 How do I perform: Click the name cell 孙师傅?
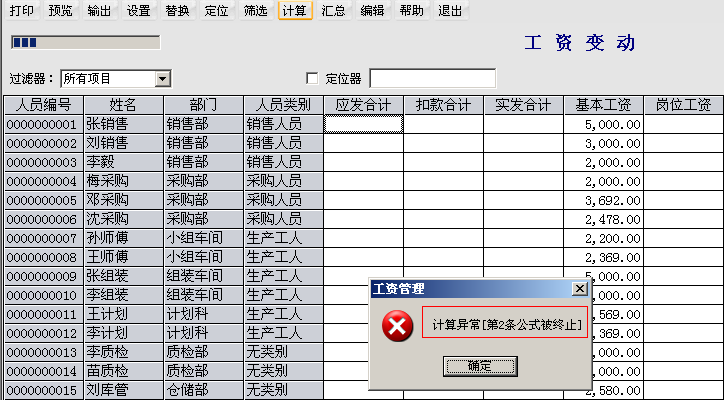click(124, 238)
